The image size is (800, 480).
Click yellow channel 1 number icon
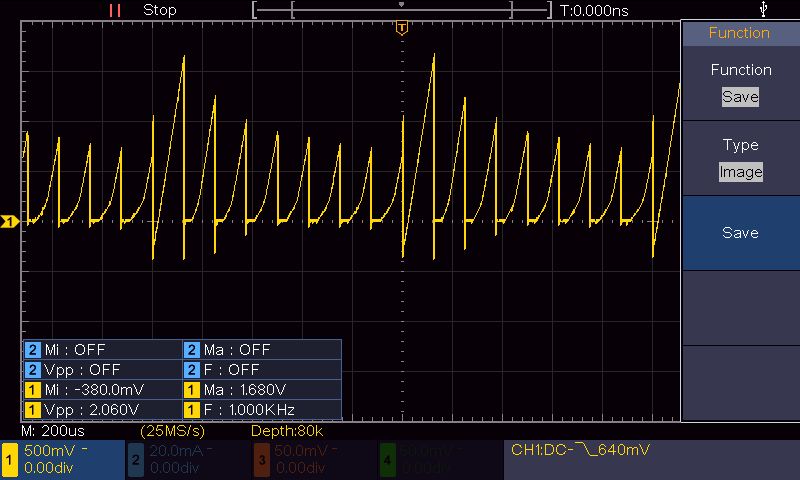pos(9,460)
